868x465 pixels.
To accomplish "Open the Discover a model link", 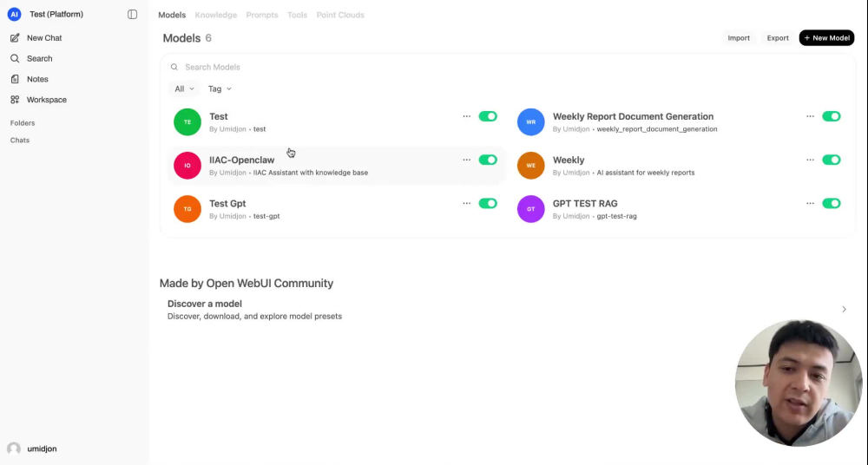I will (507, 310).
